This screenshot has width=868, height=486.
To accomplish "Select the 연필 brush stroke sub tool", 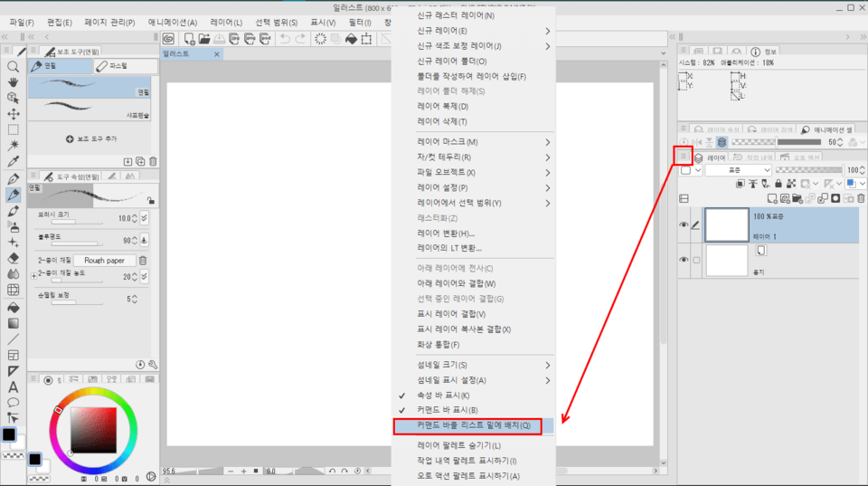I will click(90, 88).
